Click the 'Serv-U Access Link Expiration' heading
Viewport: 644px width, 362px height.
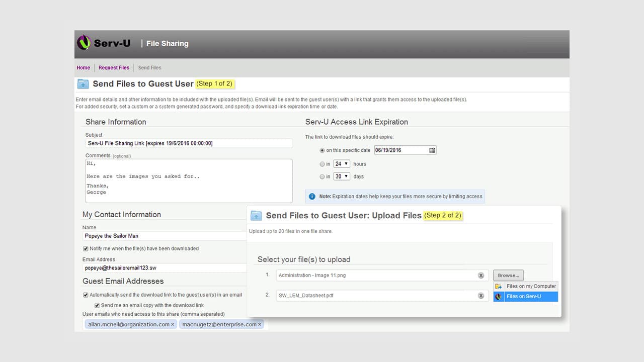[x=357, y=122]
